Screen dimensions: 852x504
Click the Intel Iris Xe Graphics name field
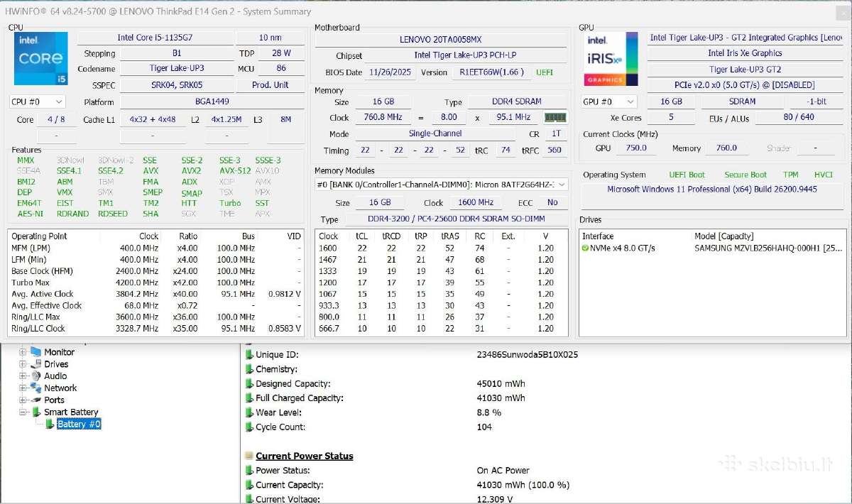tap(745, 53)
